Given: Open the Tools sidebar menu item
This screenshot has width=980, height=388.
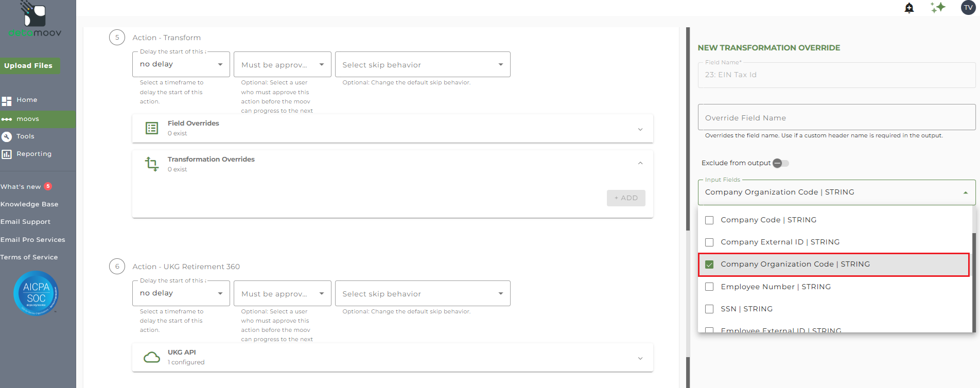Looking at the screenshot, I should coord(25,136).
